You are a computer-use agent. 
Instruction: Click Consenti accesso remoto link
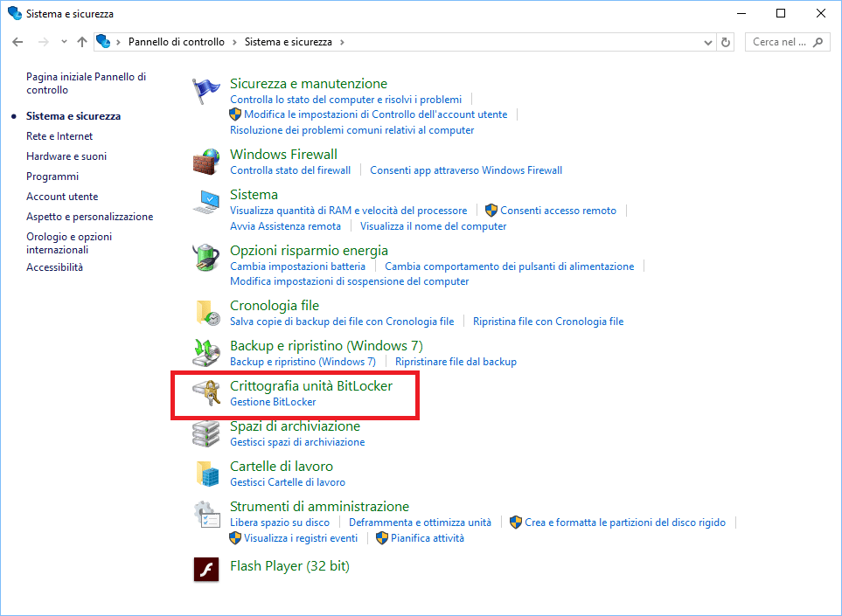tap(558, 211)
